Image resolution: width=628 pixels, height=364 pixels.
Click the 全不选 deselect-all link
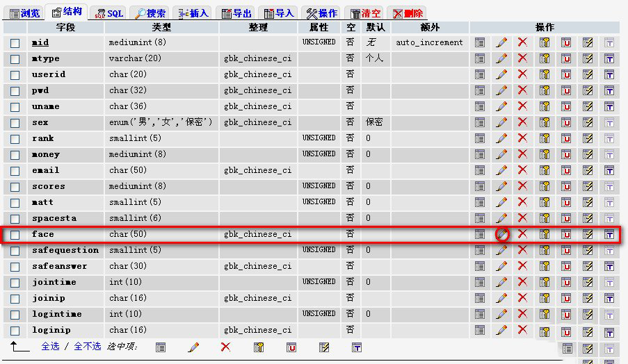pos(88,346)
